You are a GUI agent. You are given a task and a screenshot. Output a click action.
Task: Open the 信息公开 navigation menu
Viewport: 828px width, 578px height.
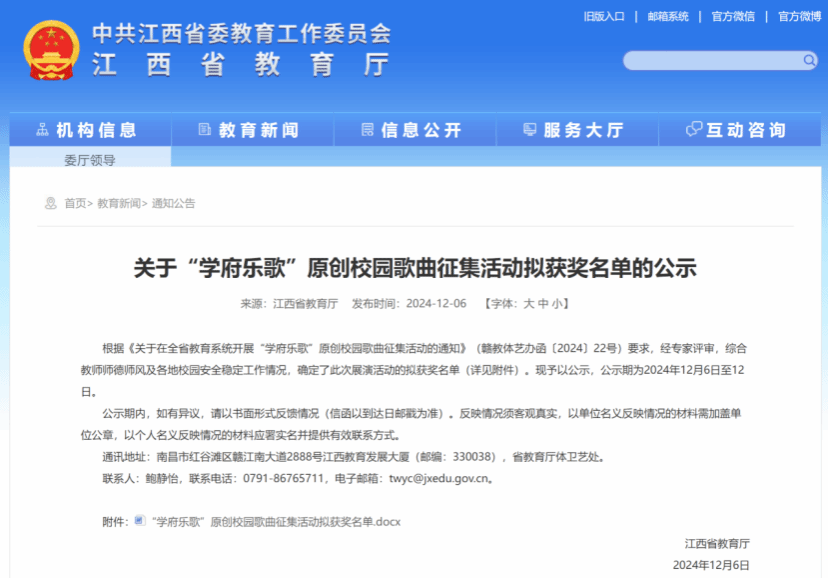[421, 130]
